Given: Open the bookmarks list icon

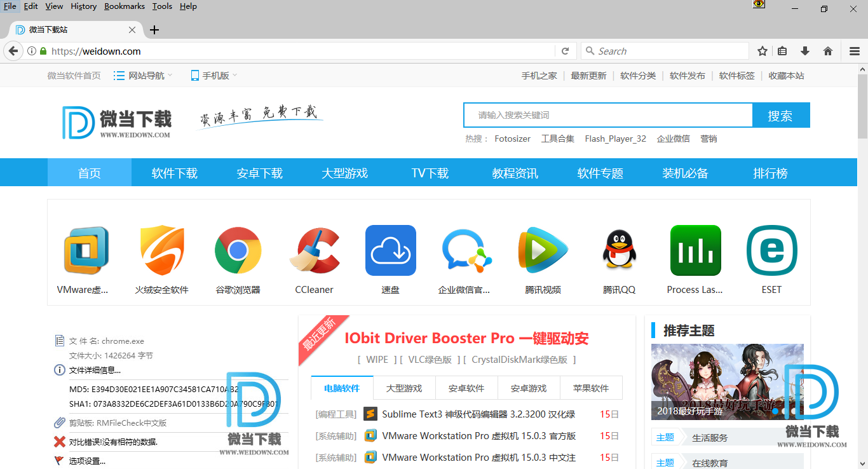Looking at the screenshot, I should coord(783,51).
